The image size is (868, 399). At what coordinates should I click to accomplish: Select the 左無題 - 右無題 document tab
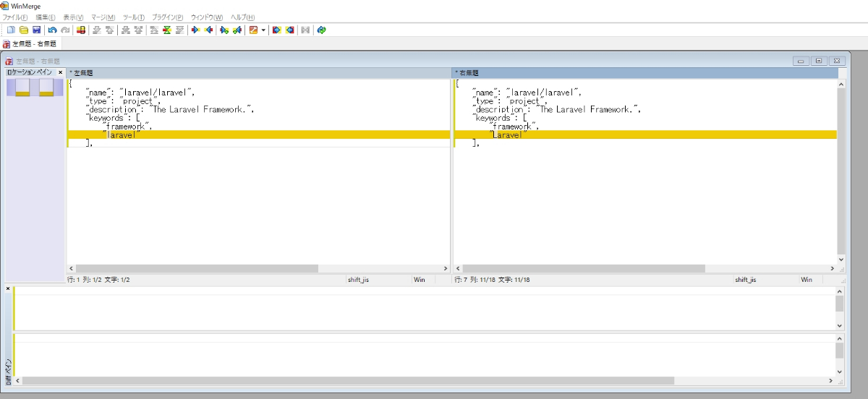32,44
